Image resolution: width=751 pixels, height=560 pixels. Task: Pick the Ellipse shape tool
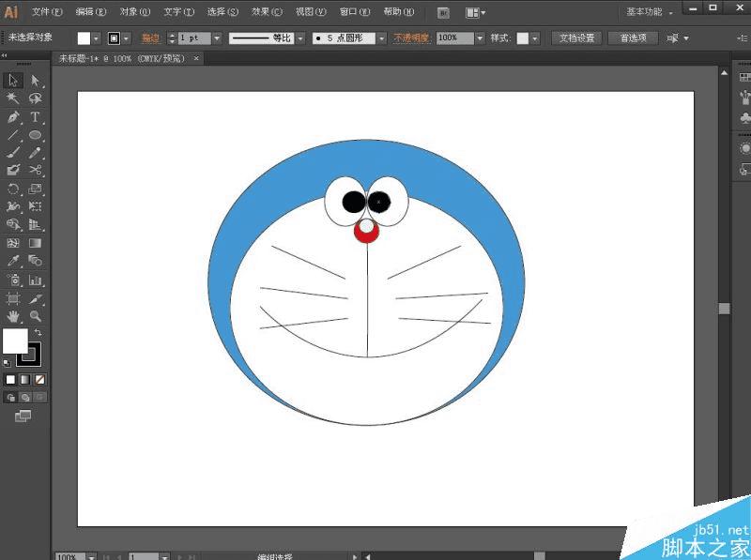(x=35, y=135)
